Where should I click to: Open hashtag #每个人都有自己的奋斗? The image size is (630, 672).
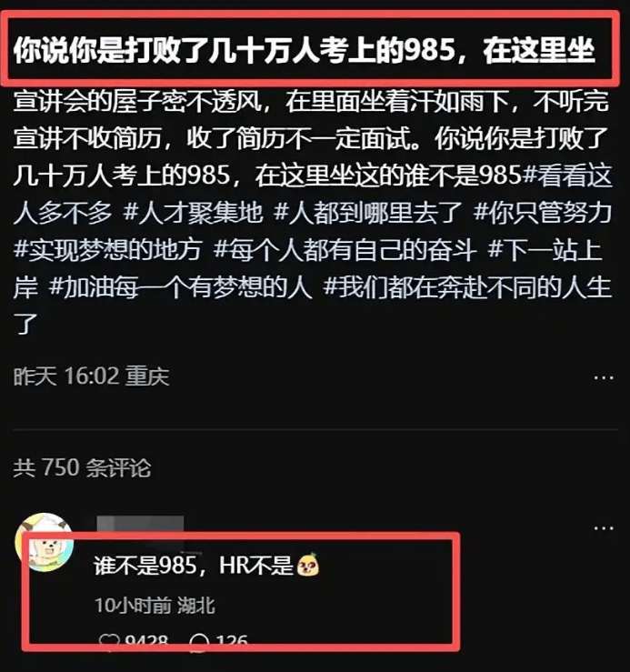click(x=345, y=249)
